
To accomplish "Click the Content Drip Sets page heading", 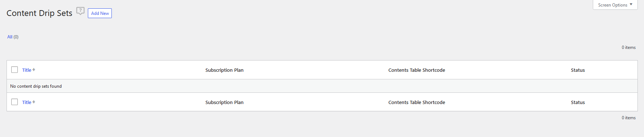I will pyautogui.click(x=39, y=13).
